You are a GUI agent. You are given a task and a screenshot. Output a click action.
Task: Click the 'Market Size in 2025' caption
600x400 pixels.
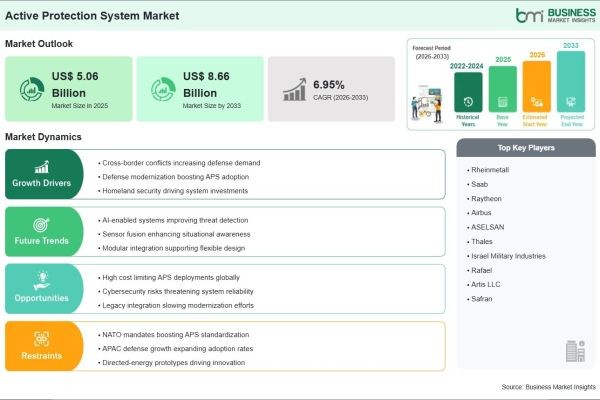pyautogui.click(x=80, y=106)
